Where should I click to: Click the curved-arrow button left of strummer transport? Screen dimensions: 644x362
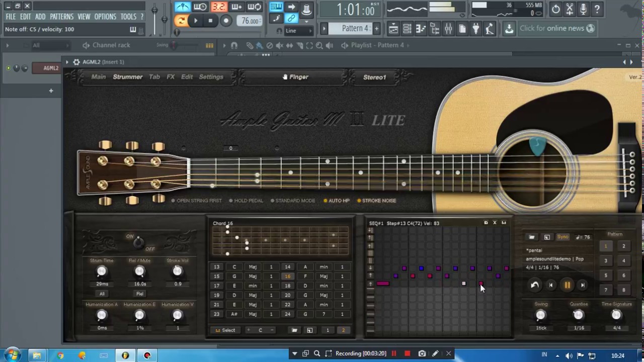tap(535, 285)
